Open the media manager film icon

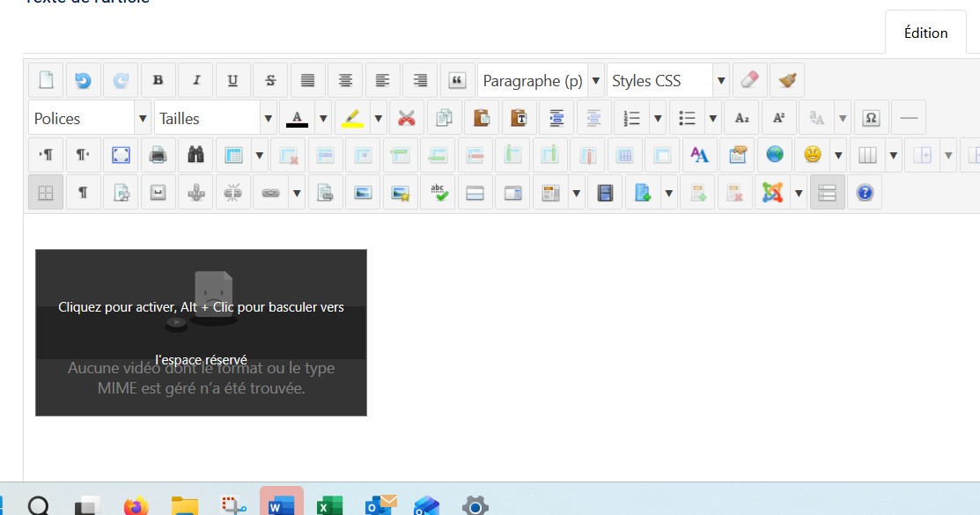click(604, 193)
